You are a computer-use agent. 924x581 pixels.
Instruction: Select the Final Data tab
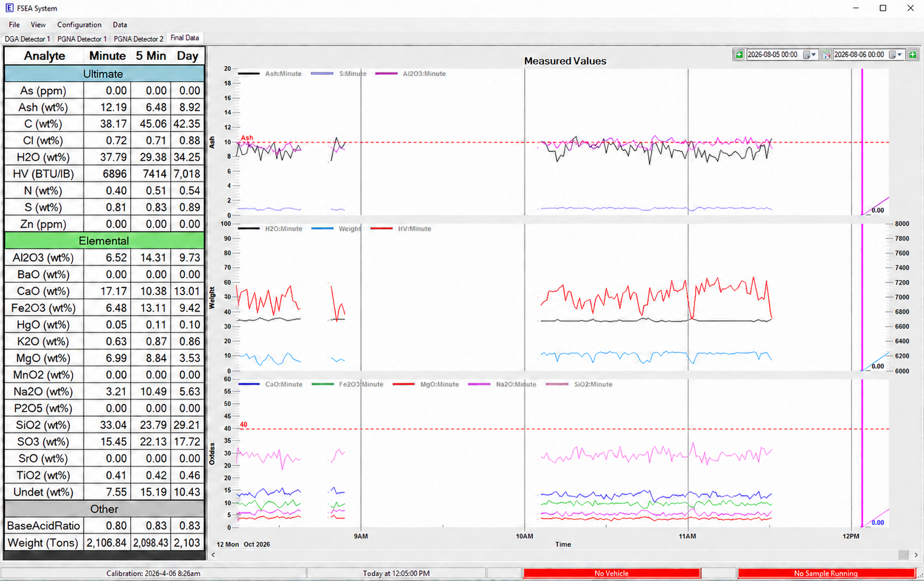[185, 38]
